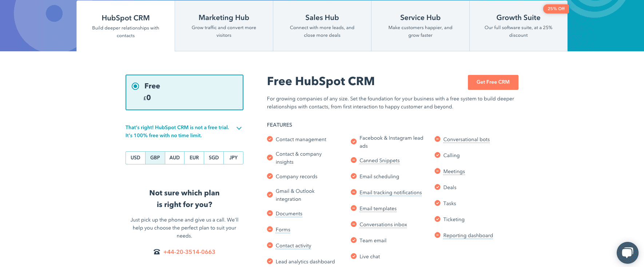Click the minus icon beside Reporting dashboard
644x267 pixels.
437,235
